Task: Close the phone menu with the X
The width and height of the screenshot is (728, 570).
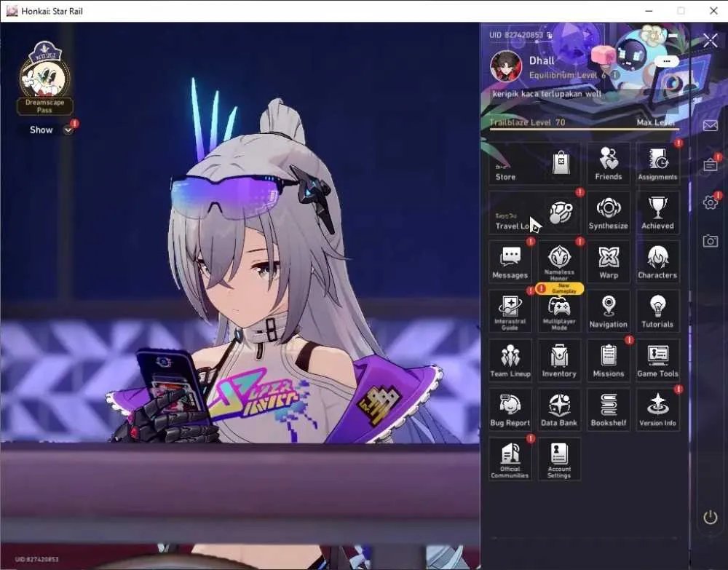Action: (711, 40)
